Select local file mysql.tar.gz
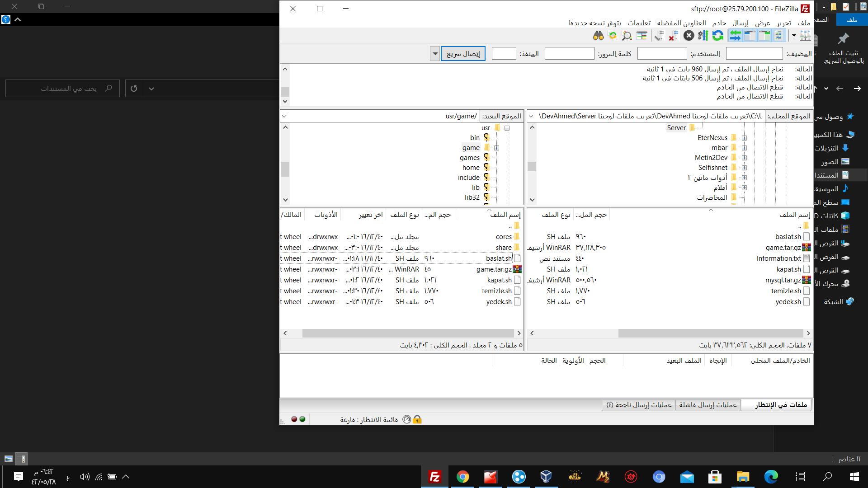 point(783,280)
